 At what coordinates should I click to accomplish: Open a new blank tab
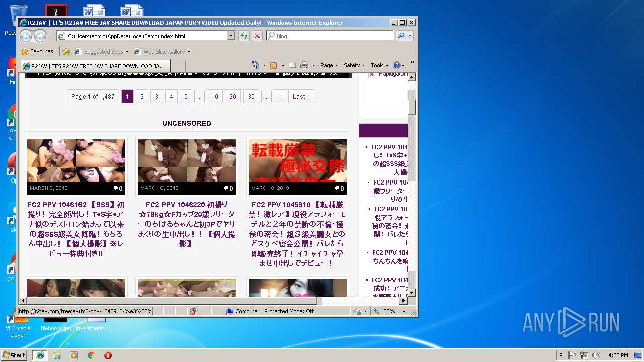(179, 66)
